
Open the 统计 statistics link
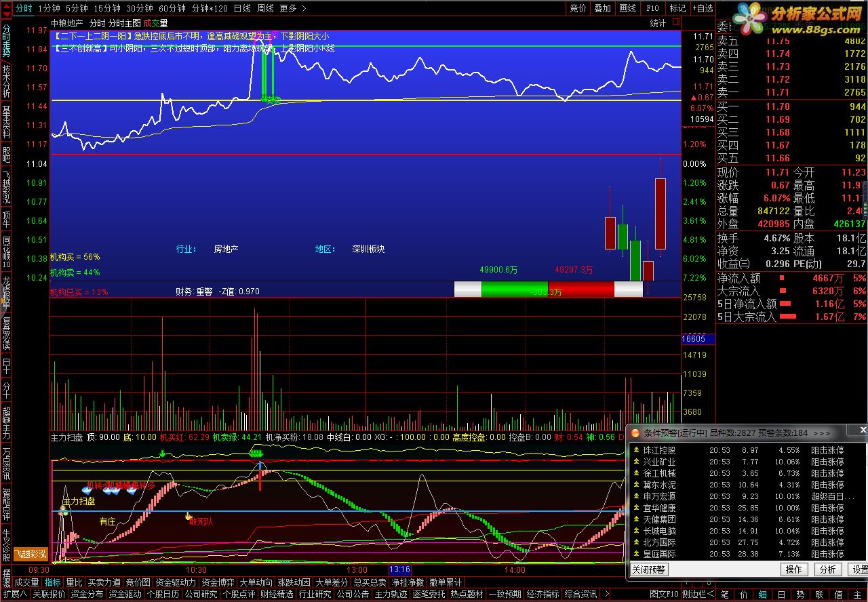(x=658, y=23)
